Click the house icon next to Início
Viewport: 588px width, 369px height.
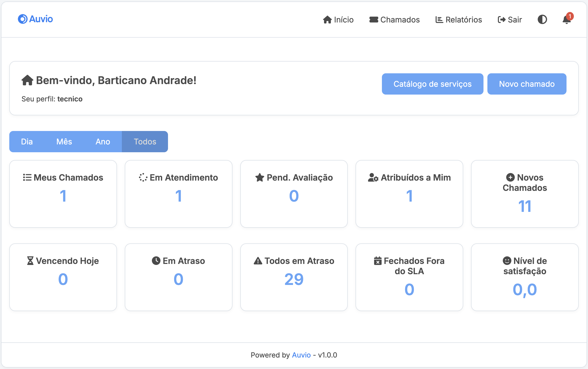[x=327, y=20]
